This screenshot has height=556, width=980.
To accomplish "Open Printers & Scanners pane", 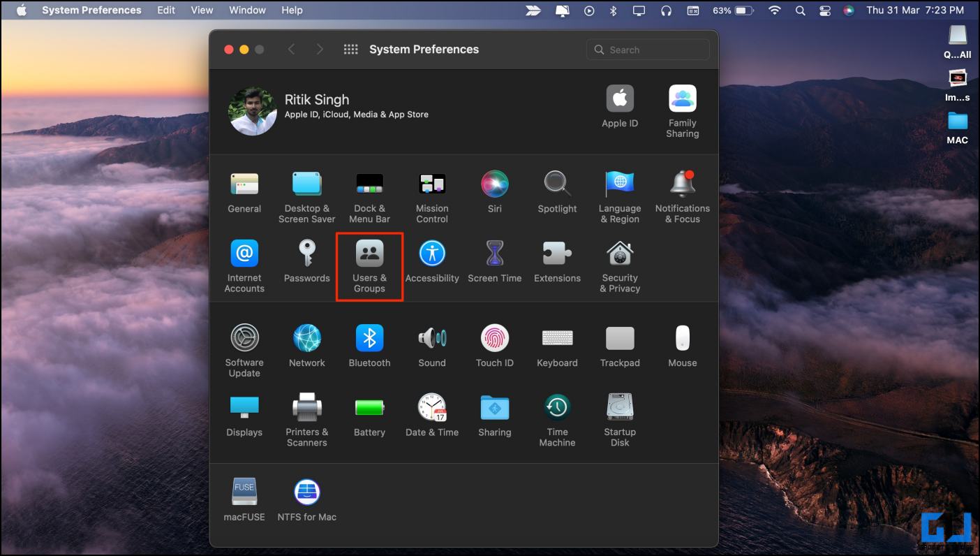I will pyautogui.click(x=307, y=420).
